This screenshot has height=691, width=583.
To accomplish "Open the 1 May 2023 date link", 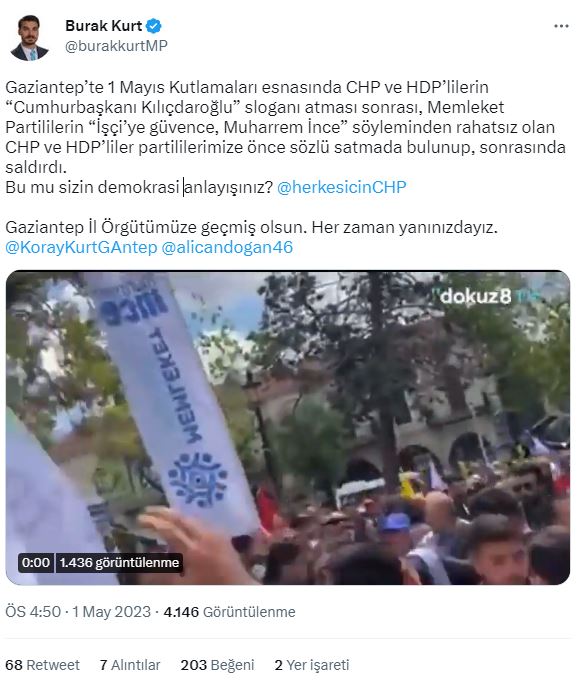I will tap(111, 612).
